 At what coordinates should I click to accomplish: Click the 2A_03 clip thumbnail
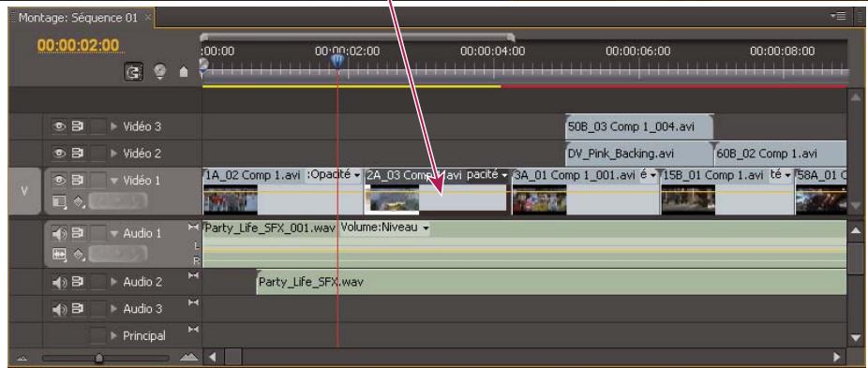coord(392,199)
